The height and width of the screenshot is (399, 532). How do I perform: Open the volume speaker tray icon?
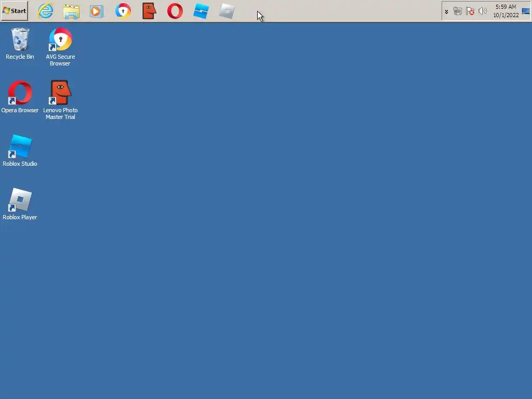tap(482, 11)
